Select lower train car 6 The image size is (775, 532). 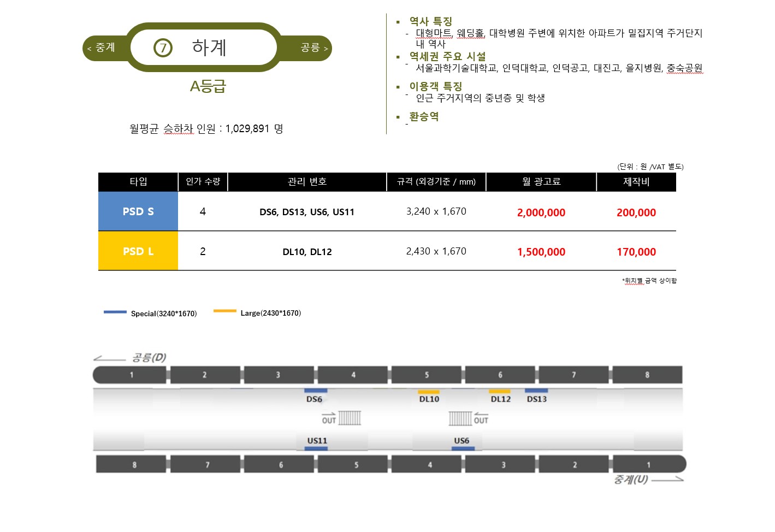(279, 464)
